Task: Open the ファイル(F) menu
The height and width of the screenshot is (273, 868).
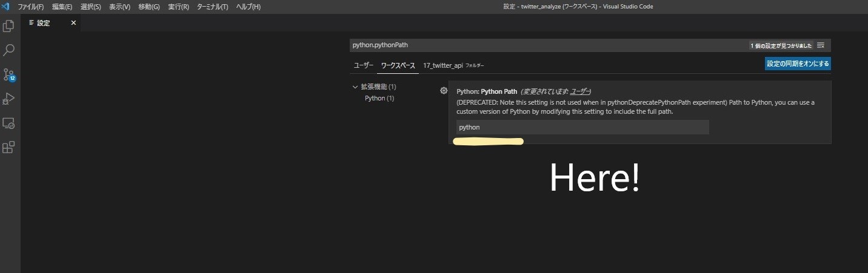Action: click(31, 7)
